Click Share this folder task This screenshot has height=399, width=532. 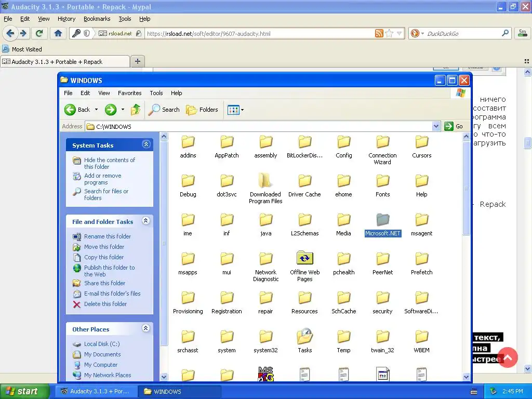(105, 283)
